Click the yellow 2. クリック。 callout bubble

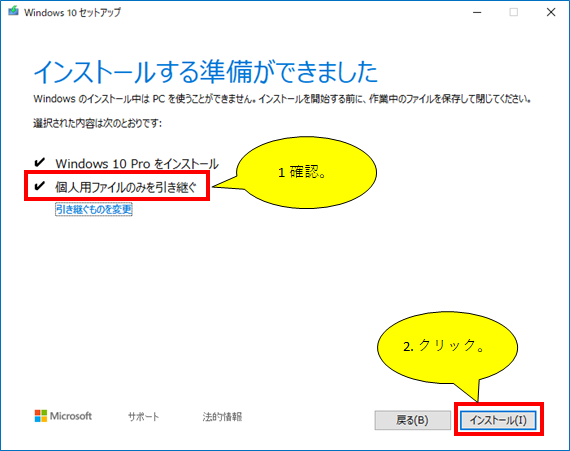tap(447, 347)
